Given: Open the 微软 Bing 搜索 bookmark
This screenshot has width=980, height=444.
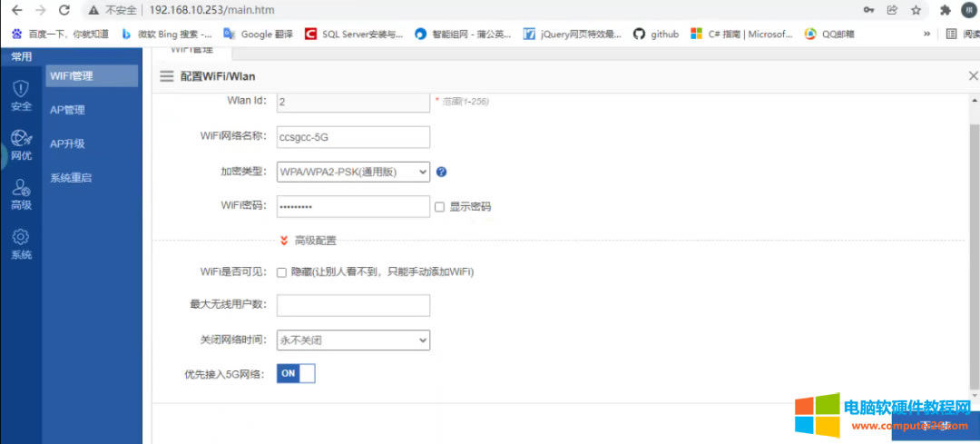Looking at the screenshot, I should coord(166,34).
